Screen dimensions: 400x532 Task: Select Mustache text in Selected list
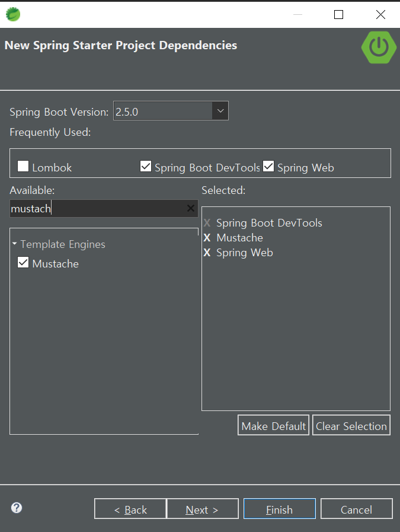[x=239, y=238]
